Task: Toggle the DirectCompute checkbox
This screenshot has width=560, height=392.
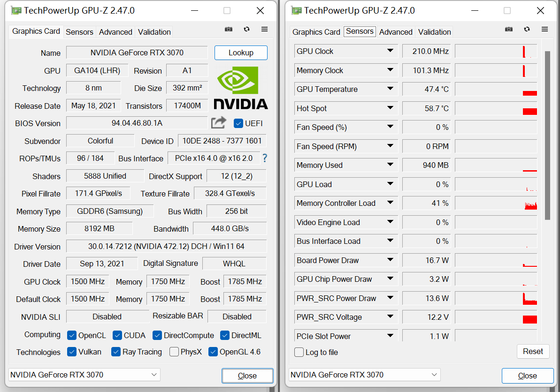Action: tap(157, 335)
